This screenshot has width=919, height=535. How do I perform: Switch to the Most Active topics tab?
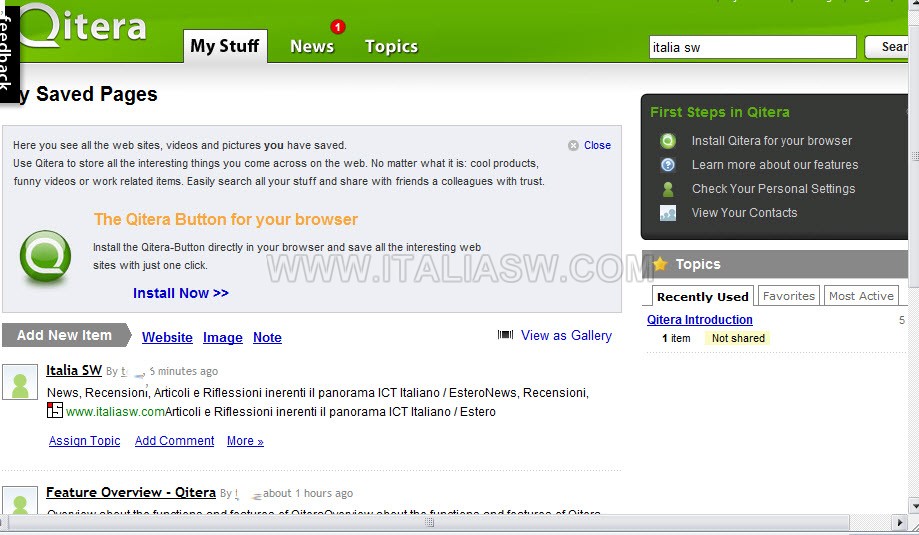pos(861,296)
